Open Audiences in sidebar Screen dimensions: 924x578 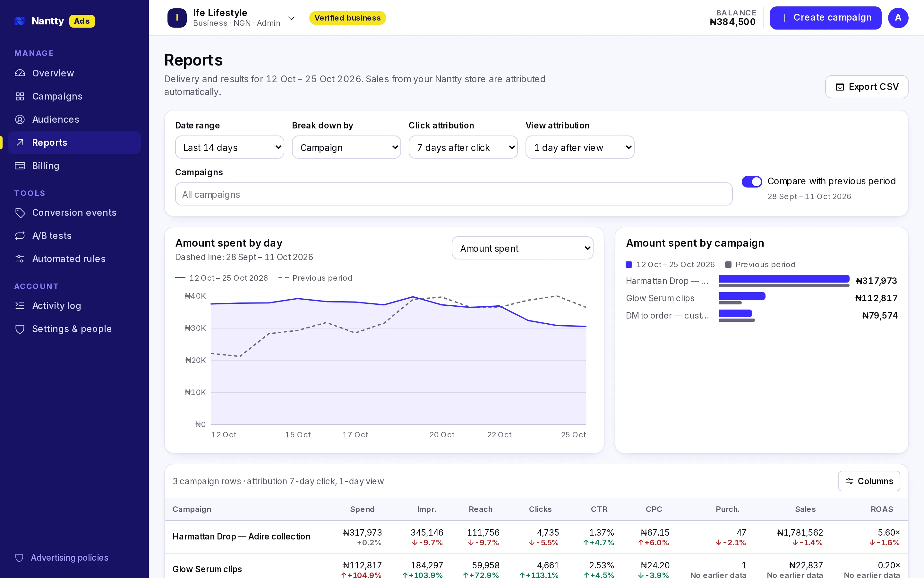pos(74,119)
